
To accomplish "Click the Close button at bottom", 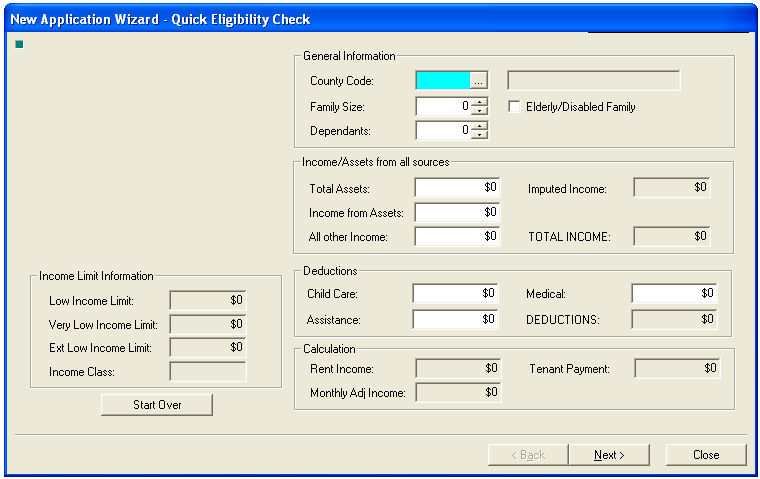I will click(x=706, y=455).
